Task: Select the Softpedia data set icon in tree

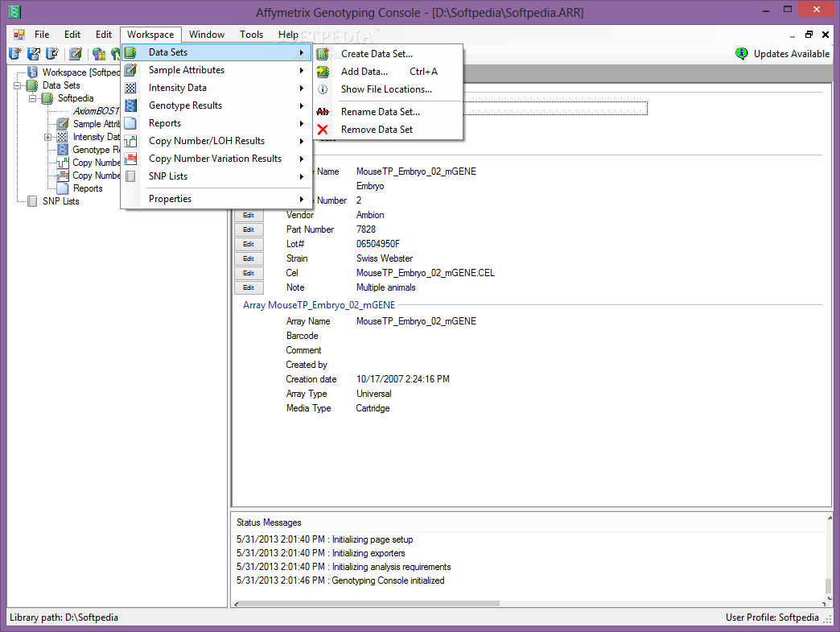Action: point(47,98)
